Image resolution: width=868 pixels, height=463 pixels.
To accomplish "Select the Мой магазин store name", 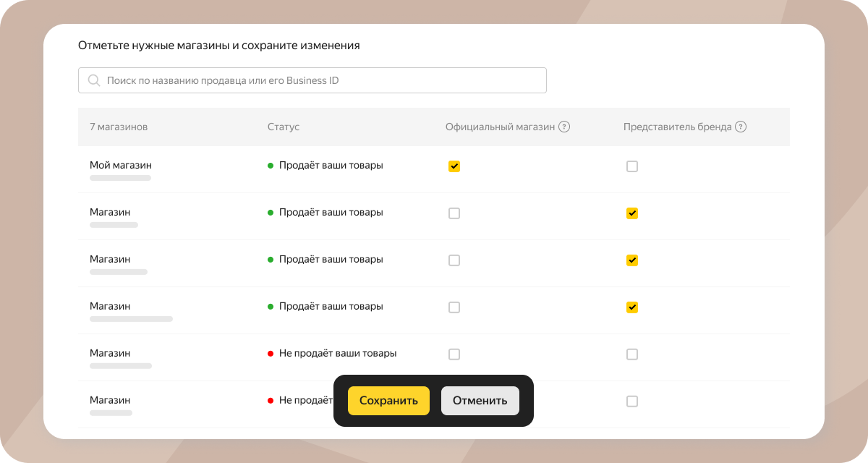I will pos(121,165).
